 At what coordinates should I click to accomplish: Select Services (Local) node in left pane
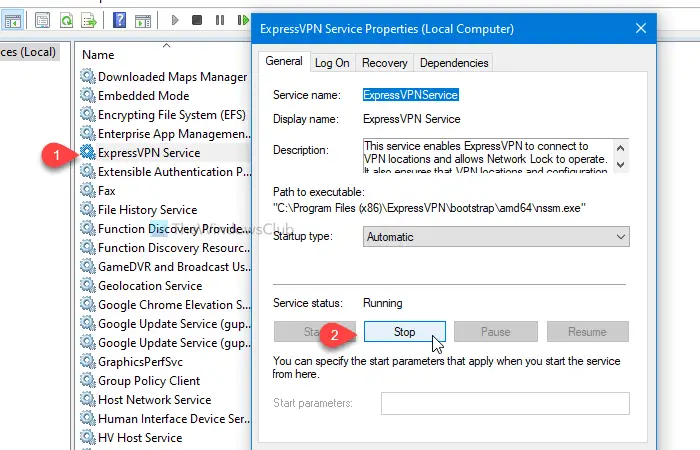point(28,52)
